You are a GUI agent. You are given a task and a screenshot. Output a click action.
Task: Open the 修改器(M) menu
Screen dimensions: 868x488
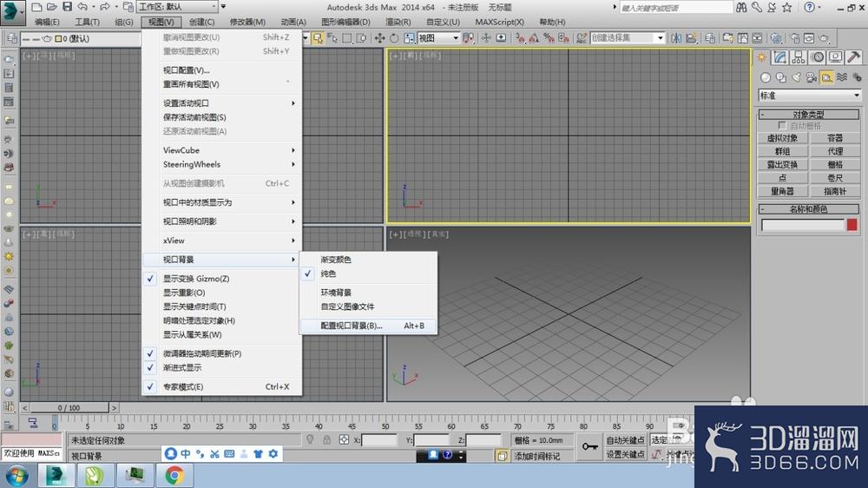(247, 23)
